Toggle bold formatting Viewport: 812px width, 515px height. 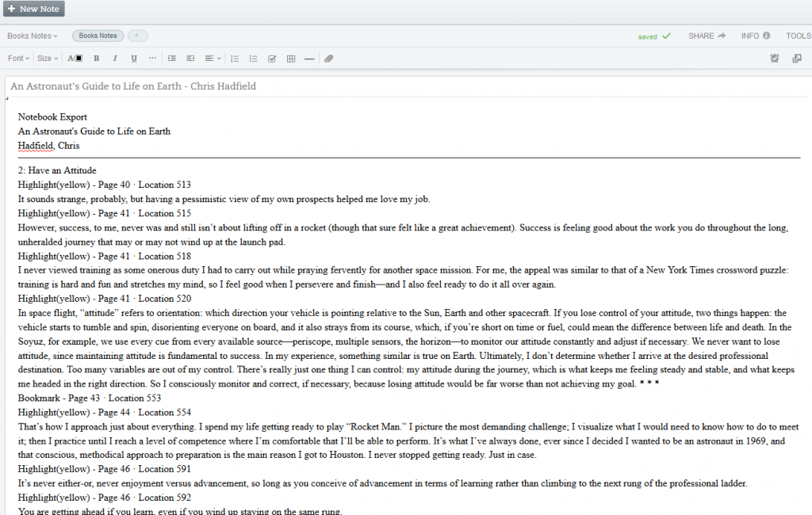[x=96, y=59]
